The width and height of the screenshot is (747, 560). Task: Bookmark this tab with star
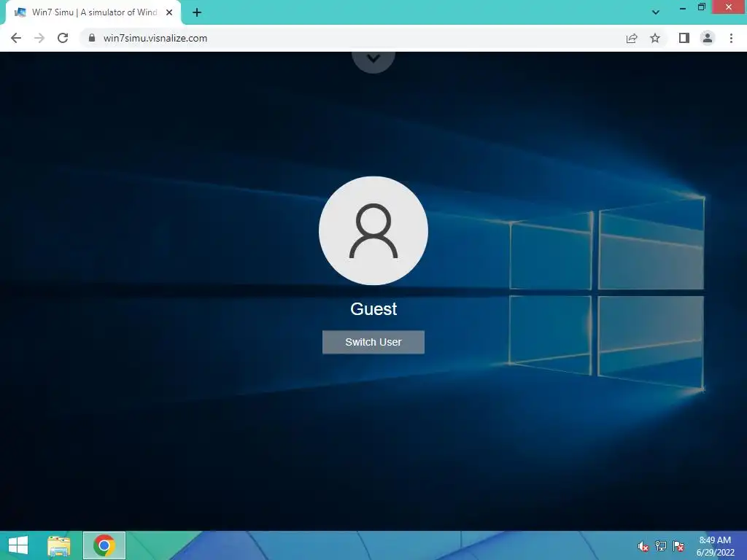coord(655,38)
